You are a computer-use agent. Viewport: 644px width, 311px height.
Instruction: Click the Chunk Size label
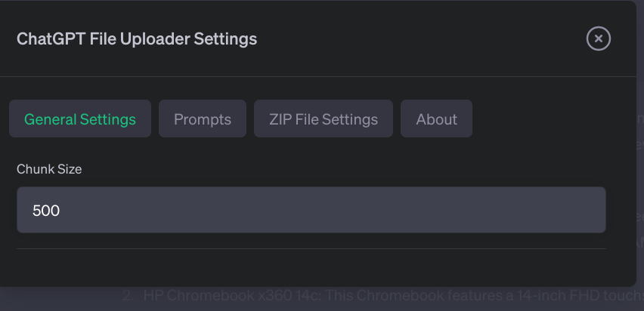49,169
